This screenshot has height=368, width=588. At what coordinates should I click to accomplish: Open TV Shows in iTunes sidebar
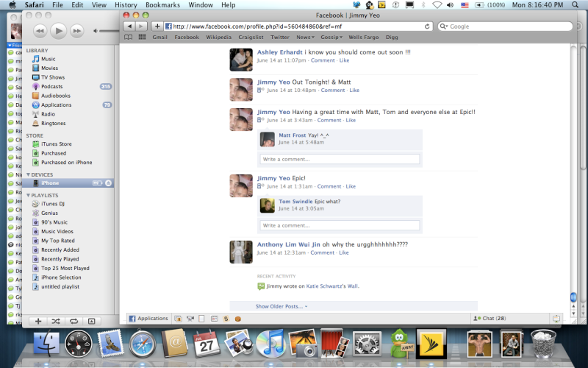tap(52, 77)
